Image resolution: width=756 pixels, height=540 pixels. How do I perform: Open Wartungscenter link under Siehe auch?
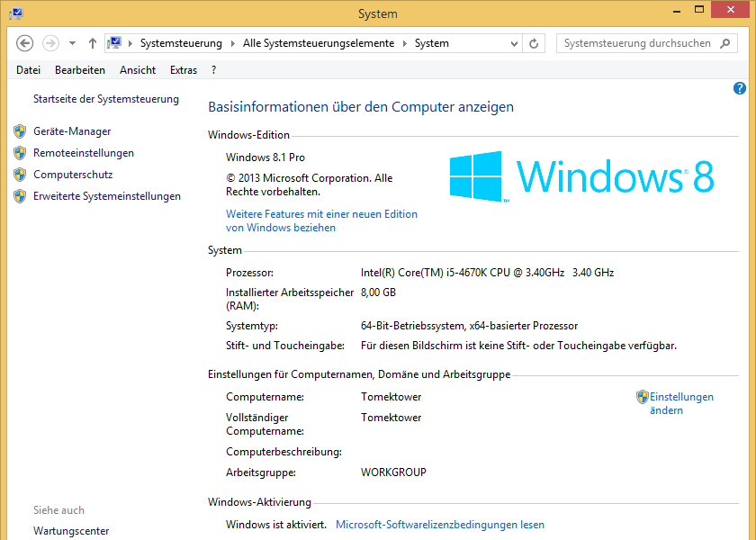(x=71, y=531)
